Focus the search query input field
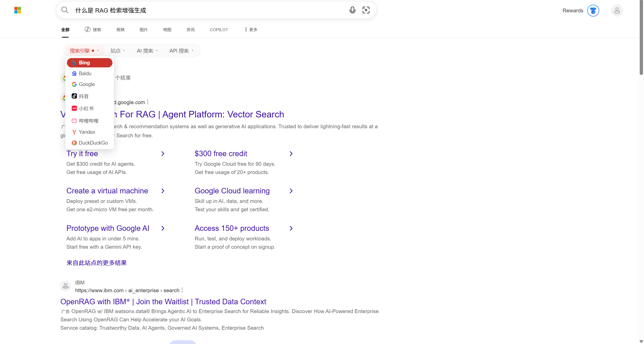 (x=209, y=10)
